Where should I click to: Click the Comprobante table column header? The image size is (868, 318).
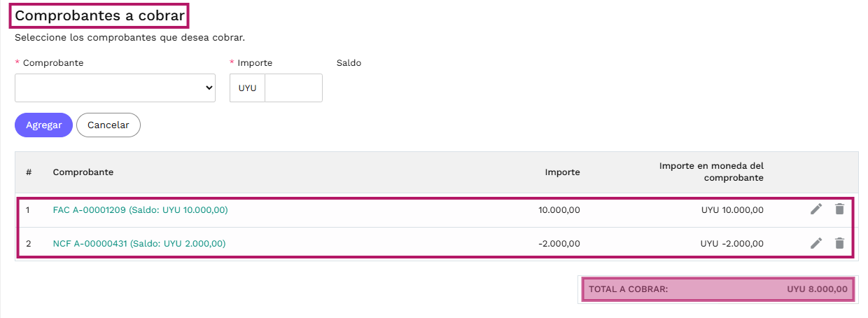83,172
